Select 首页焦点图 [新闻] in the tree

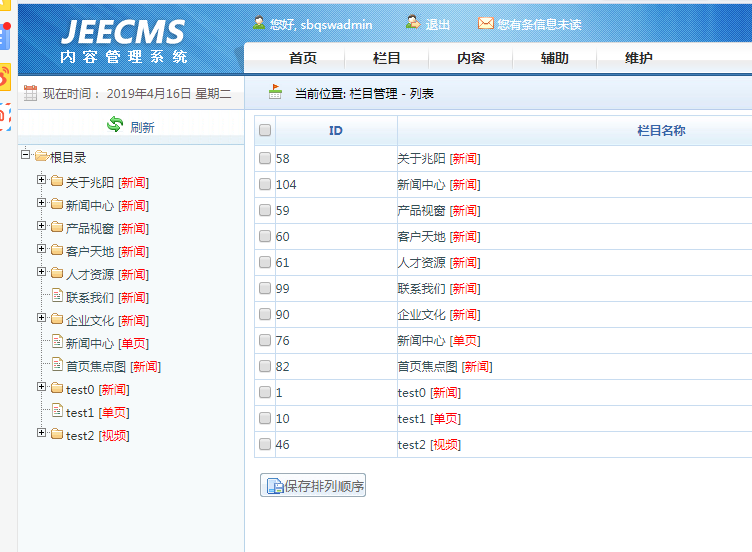click(113, 367)
